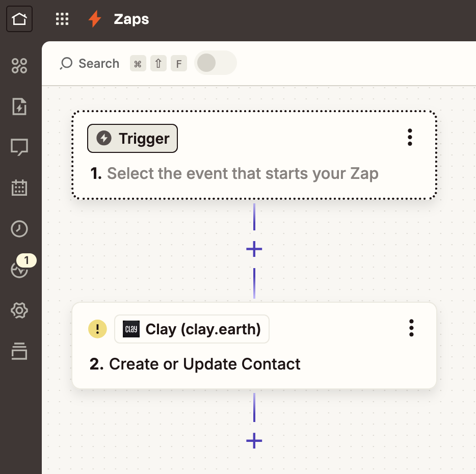Click the Trigger button
This screenshot has width=476, height=474.
[133, 139]
